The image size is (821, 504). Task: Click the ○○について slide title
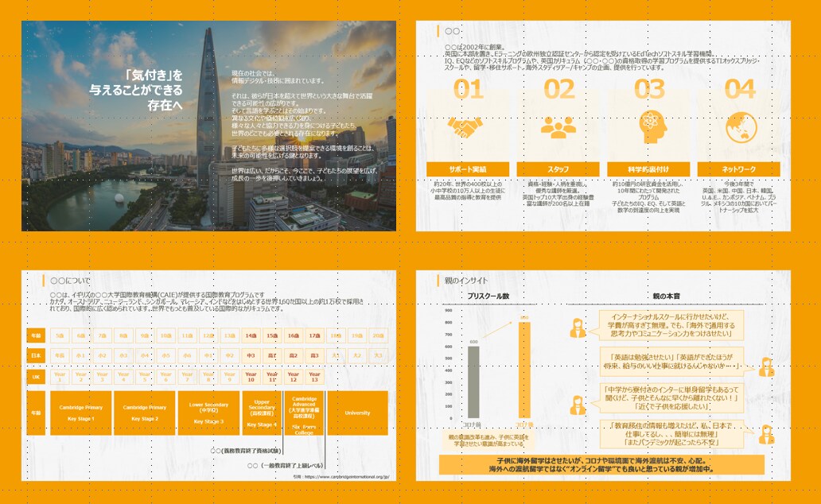pyautogui.click(x=70, y=281)
